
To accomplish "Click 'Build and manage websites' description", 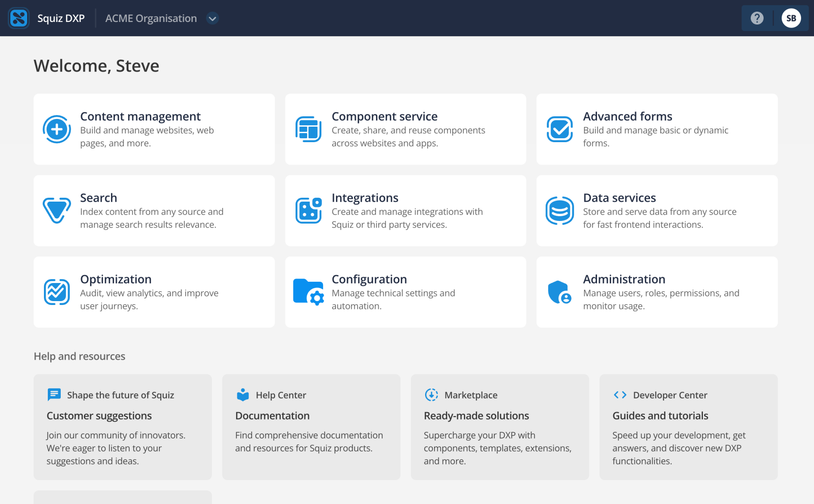I will (x=147, y=137).
